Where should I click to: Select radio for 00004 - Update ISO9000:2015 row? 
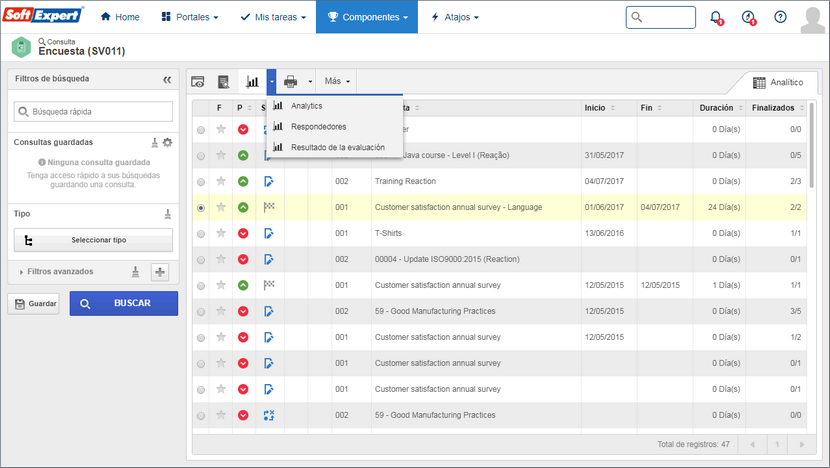(x=201, y=259)
